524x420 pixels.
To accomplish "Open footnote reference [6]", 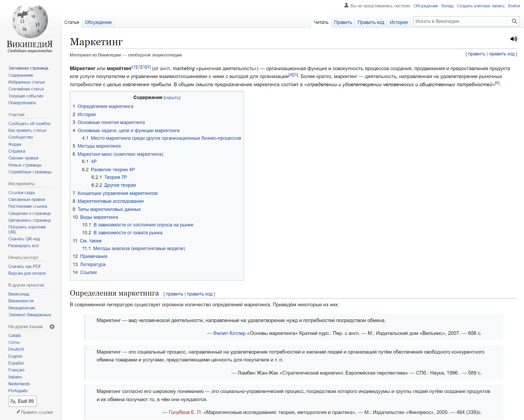I will (497, 83).
